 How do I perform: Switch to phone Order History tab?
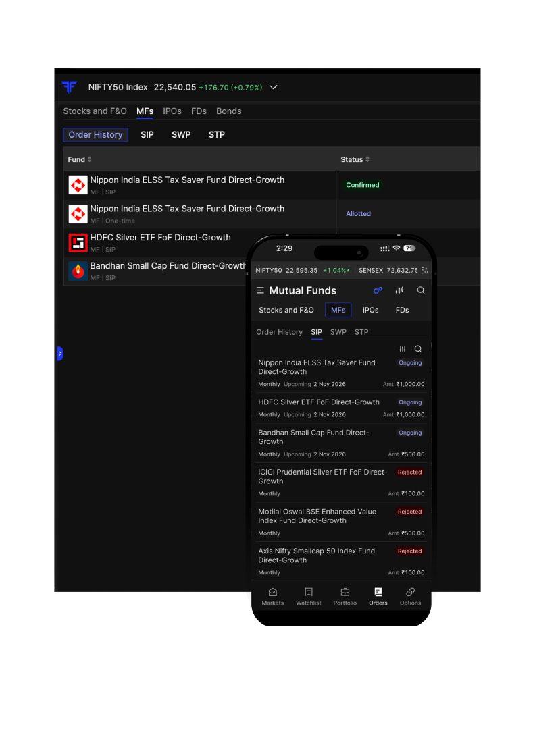[x=279, y=332]
